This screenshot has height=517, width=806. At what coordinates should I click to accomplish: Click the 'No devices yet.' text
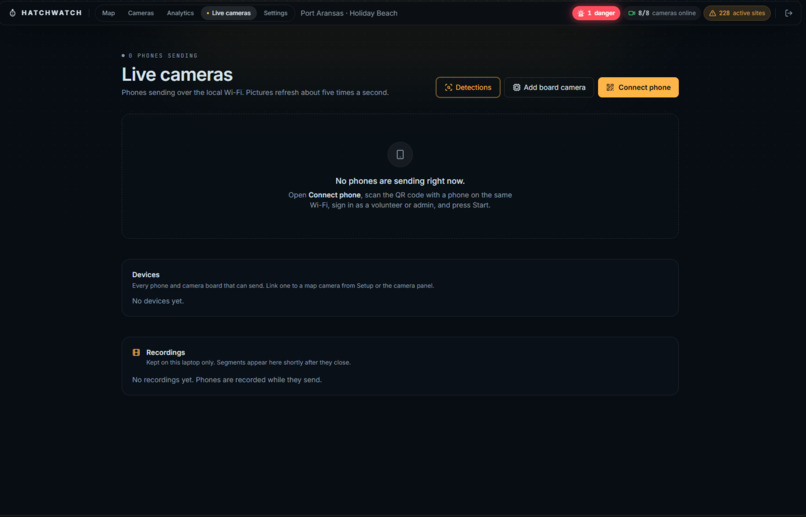pyautogui.click(x=158, y=301)
